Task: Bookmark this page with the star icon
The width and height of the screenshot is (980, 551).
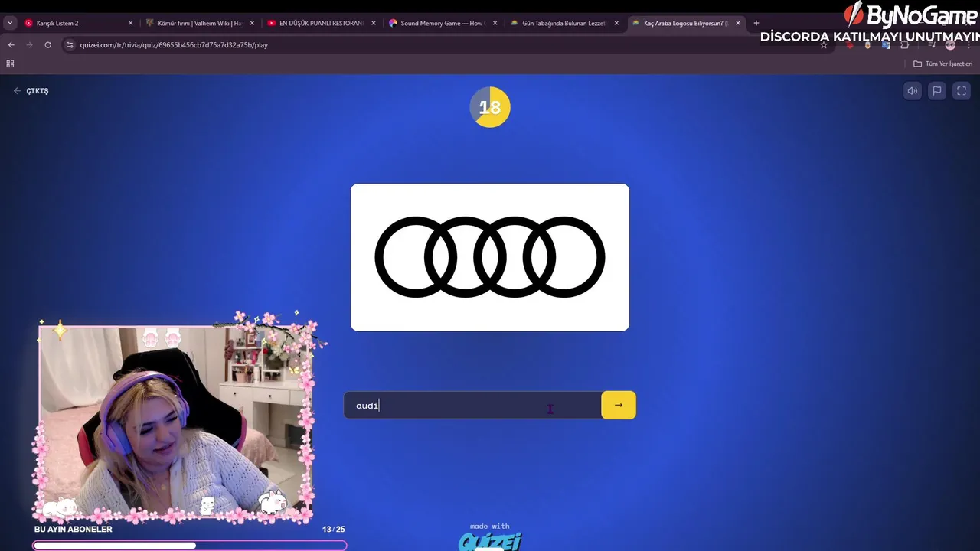Action: pyautogui.click(x=824, y=45)
